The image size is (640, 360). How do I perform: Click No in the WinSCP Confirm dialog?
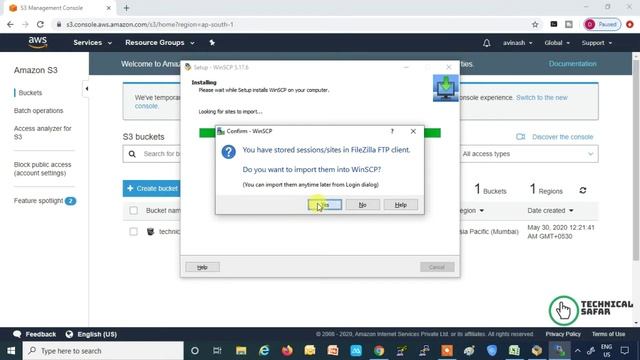[x=362, y=205]
